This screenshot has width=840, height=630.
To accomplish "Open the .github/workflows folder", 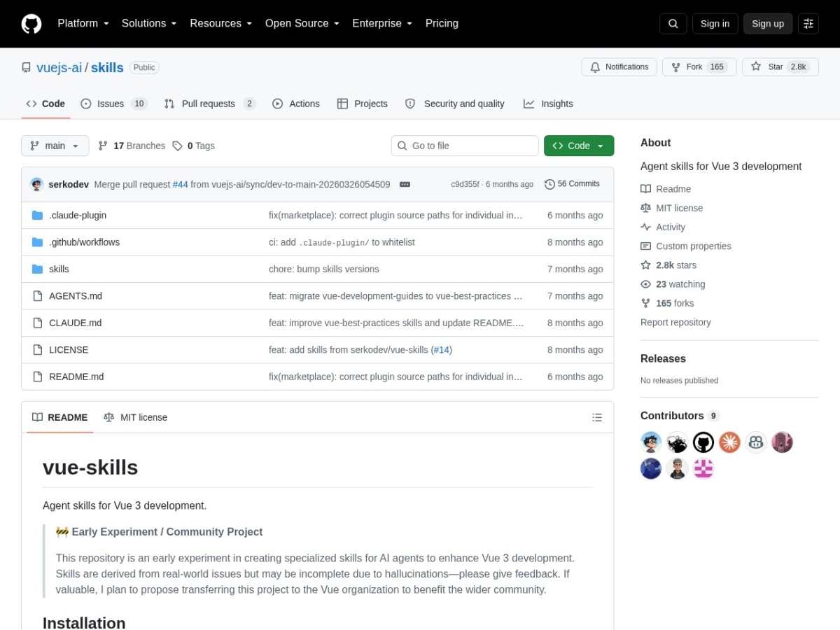I will [84, 242].
